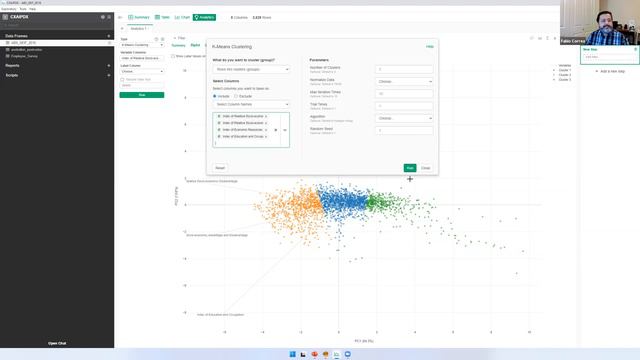Click the Close button in dialog
Screen dimensions: 640x360
tap(426, 168)
